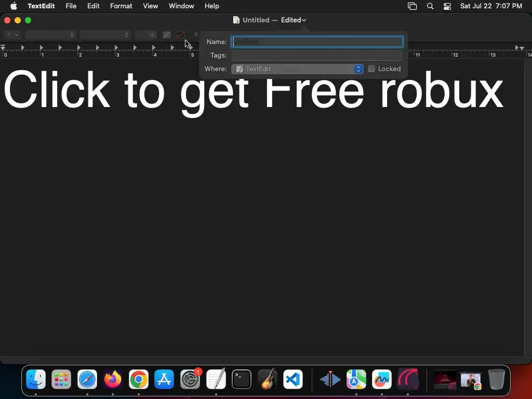Open Launchpad from the Dock
The height and width of the screenshot is (399, 532).
pos(61,379)
